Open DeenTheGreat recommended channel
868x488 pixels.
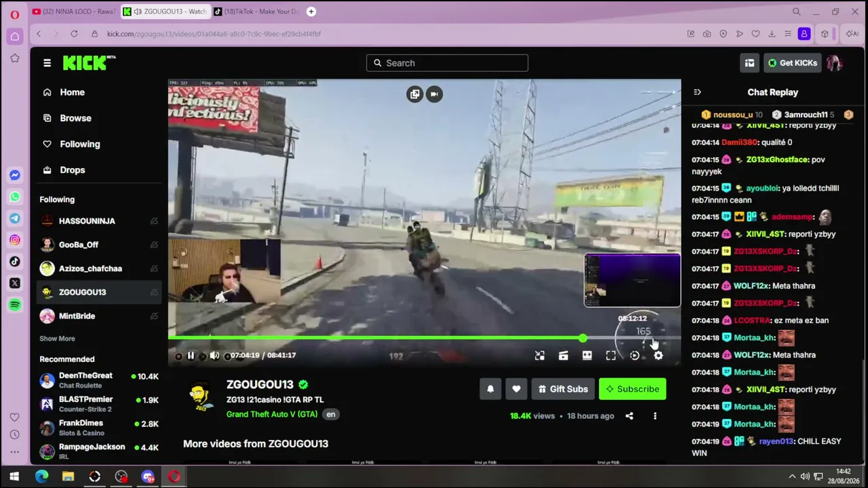pyautogui.click(x=99, y=380)
